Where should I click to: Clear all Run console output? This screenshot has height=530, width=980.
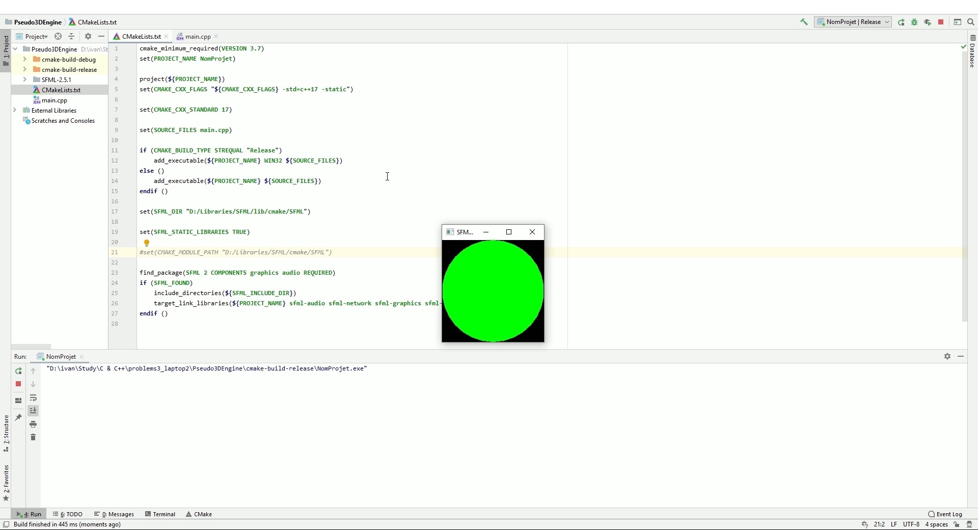point(33,437)
